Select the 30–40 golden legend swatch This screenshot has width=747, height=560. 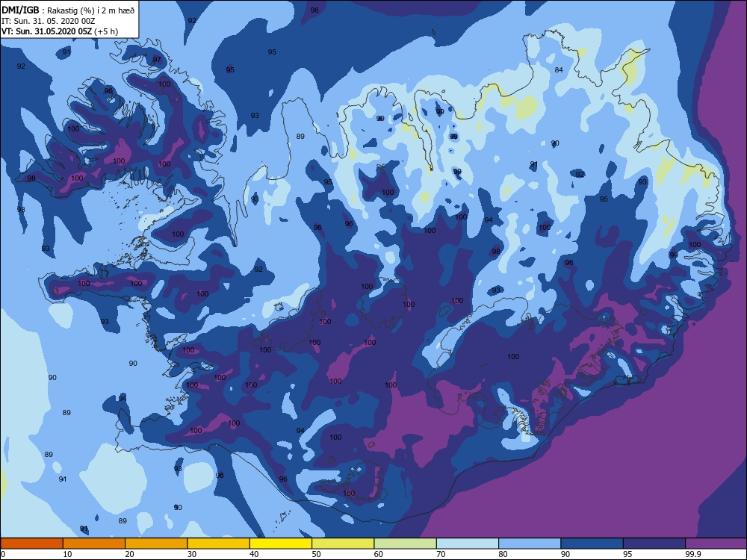click(219, 544)
